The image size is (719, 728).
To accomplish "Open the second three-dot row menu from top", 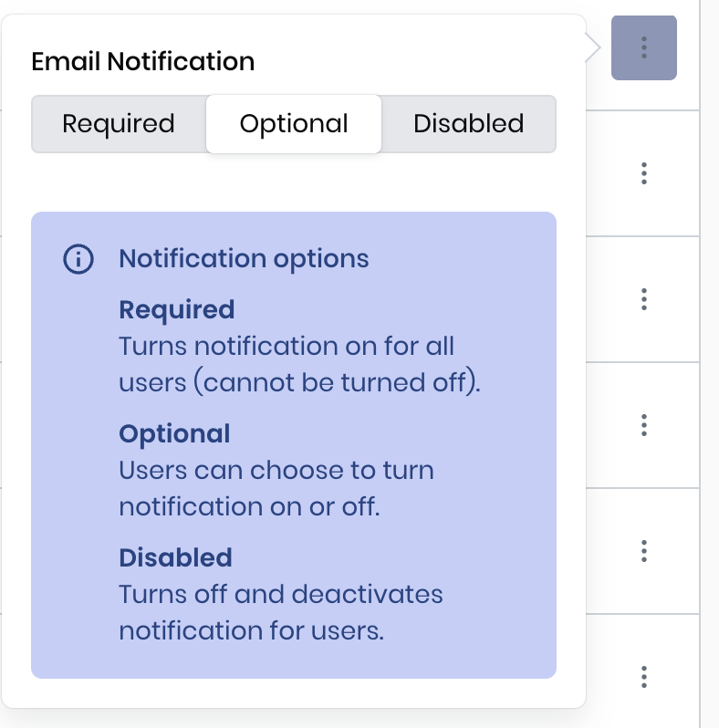I will point(644,172).
